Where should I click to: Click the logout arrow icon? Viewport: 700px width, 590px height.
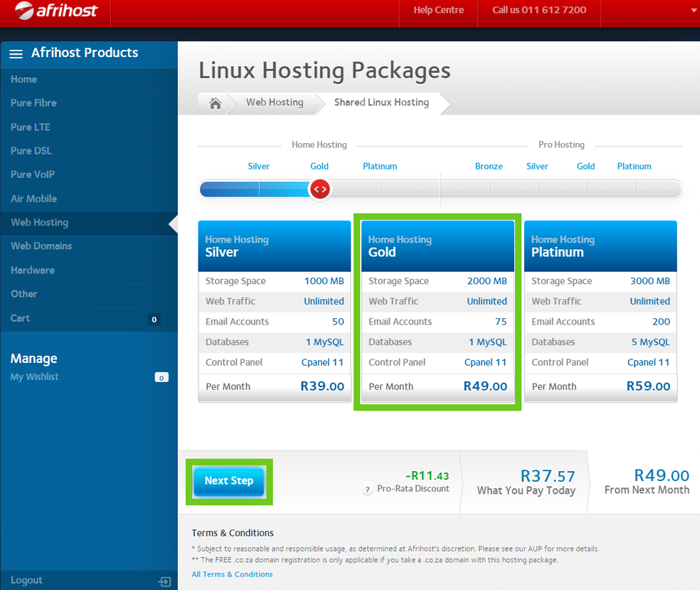pos(164,581)
